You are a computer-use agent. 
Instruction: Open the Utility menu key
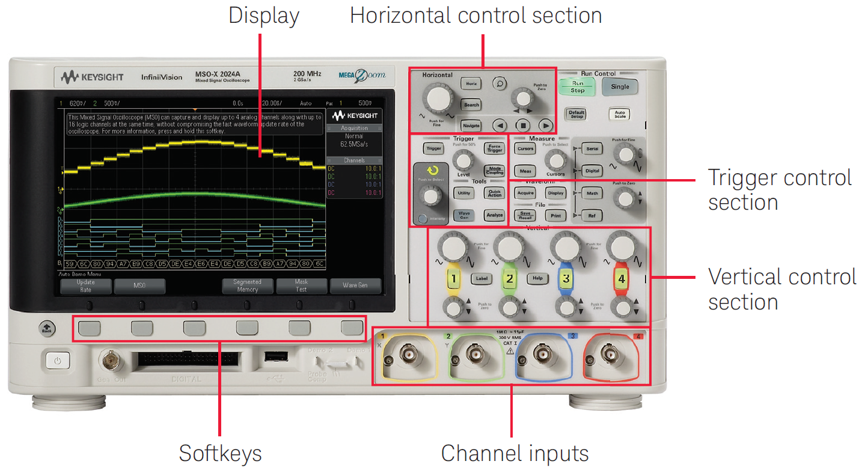click(464, 193)
